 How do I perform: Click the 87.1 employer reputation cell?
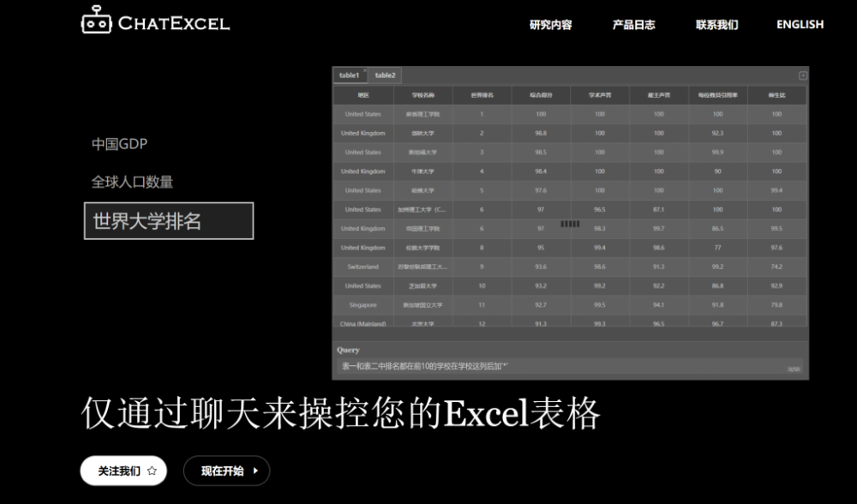(659, 209)
